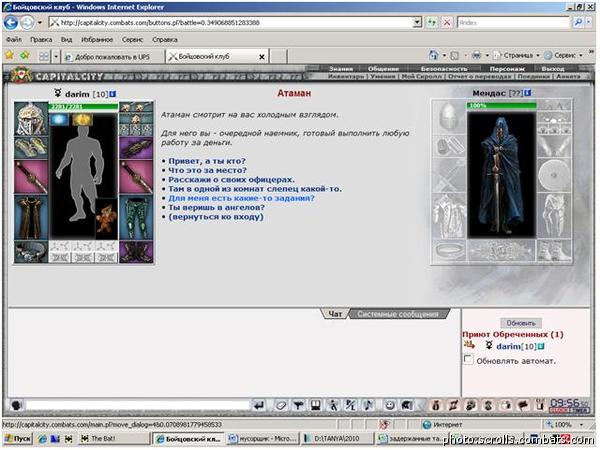Click the link Привет, а ты кто?
Image resolution: width=600 pixels, height=450 pixels.
[x=207, y=161]
